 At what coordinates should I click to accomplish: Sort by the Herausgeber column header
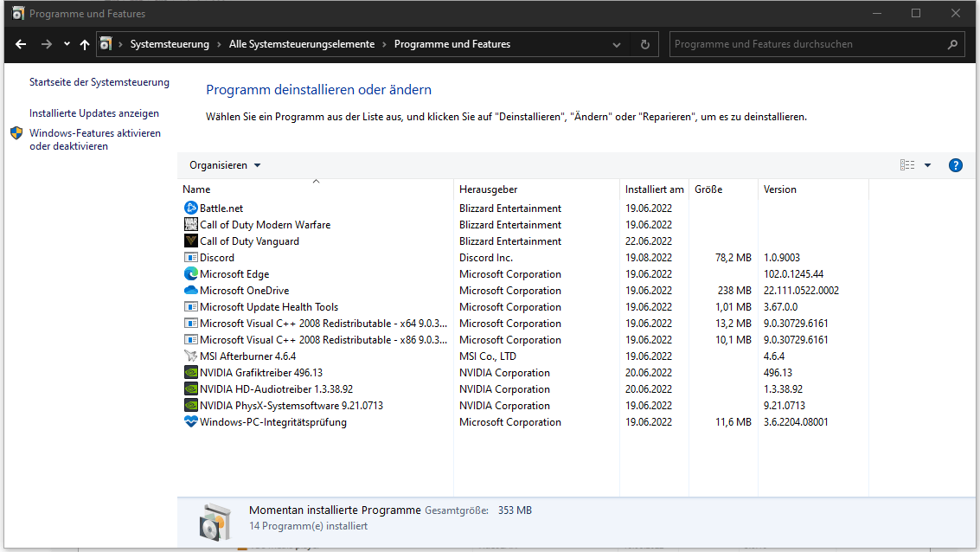click(537, 189)
